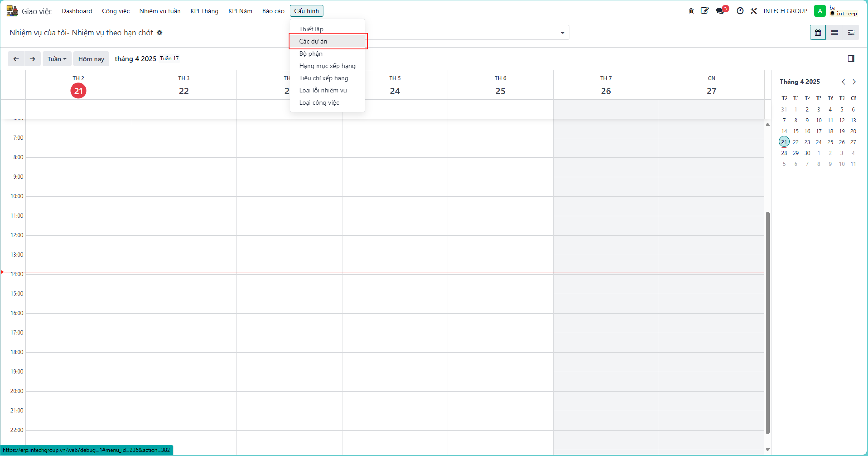This screenshot has width=868, height=456.
Task: Open the Dashboard menu
Action: point(77,11)
